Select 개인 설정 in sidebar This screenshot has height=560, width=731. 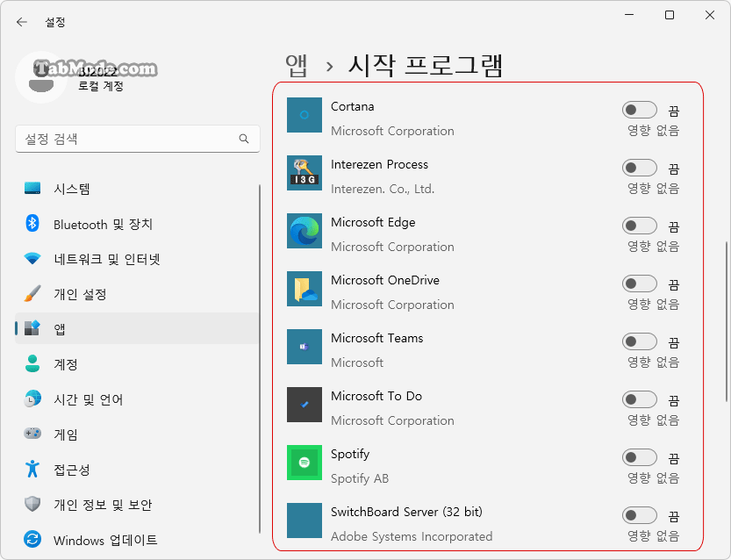click(137, 294)
